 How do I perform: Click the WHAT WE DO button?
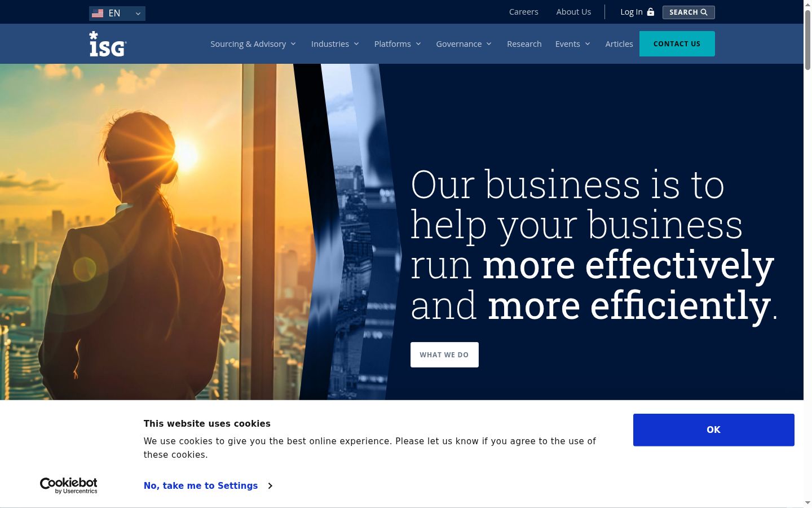pos(444,354)
